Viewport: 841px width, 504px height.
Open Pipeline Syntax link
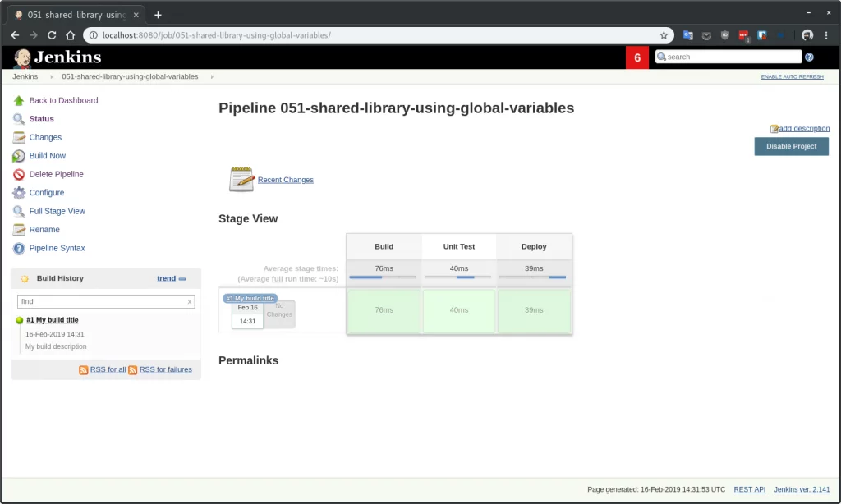[57, 248]
